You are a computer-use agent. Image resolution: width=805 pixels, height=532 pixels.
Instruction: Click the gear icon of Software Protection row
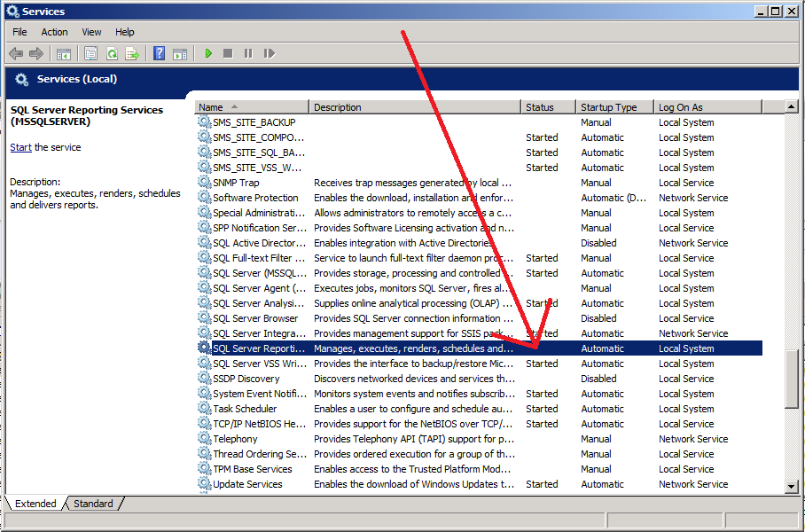[204, 197]
